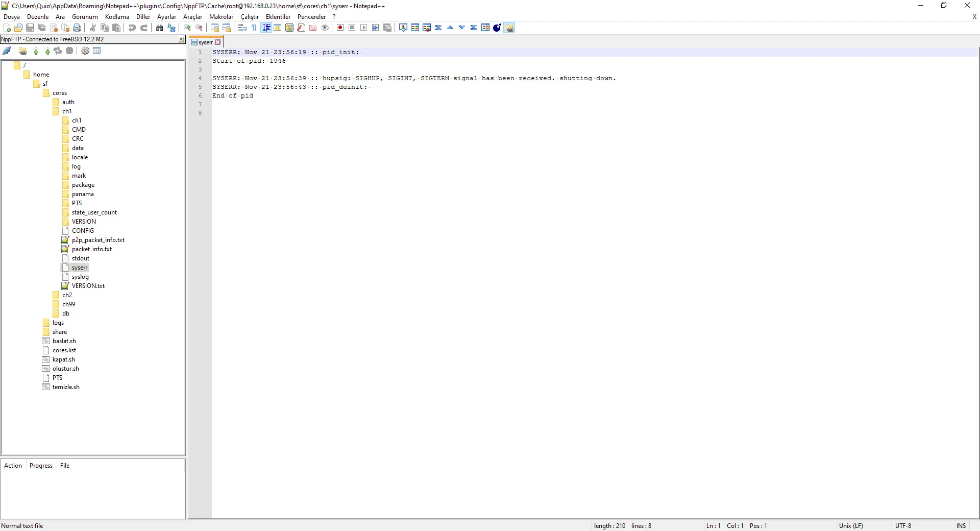
Task: Refresh the NppFTP remote directory listing
Action: (x=58, y=51)
